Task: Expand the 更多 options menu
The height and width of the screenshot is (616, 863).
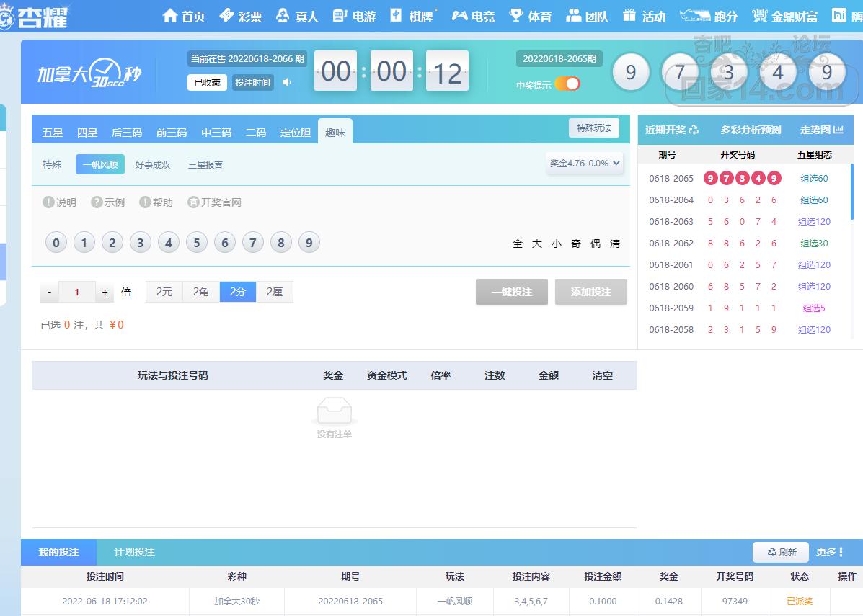Action: point(830,552)
